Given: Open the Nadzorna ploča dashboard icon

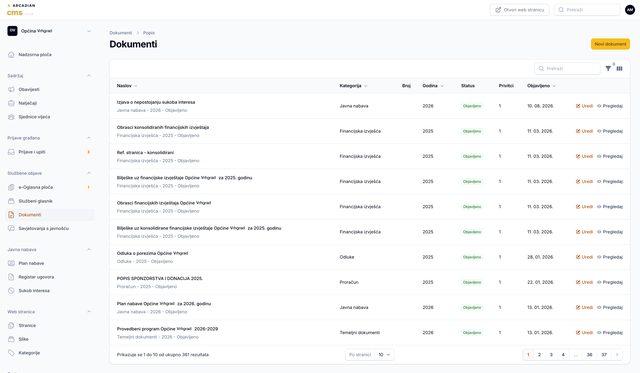Looking at the screenshot, I should [11, 55].
